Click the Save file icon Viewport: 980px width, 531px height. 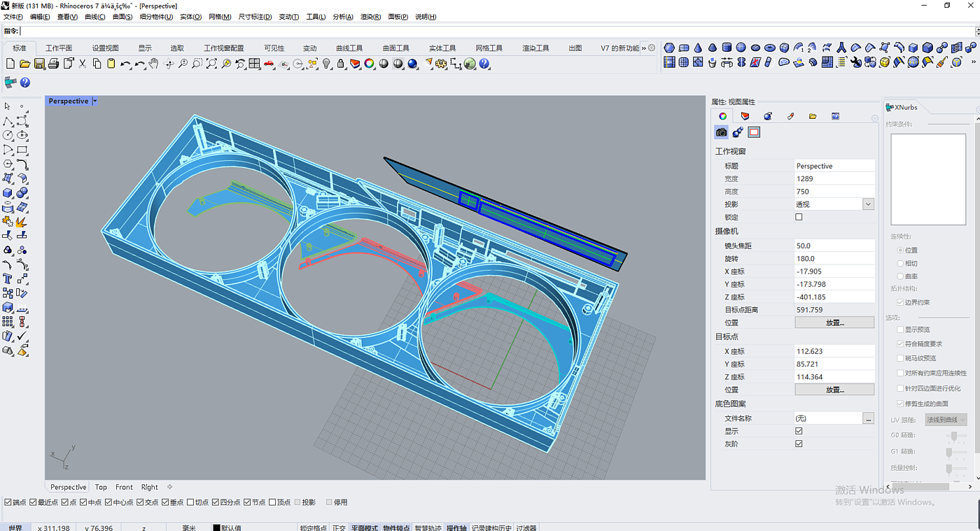pyautogui.click(x=39, y=64)
